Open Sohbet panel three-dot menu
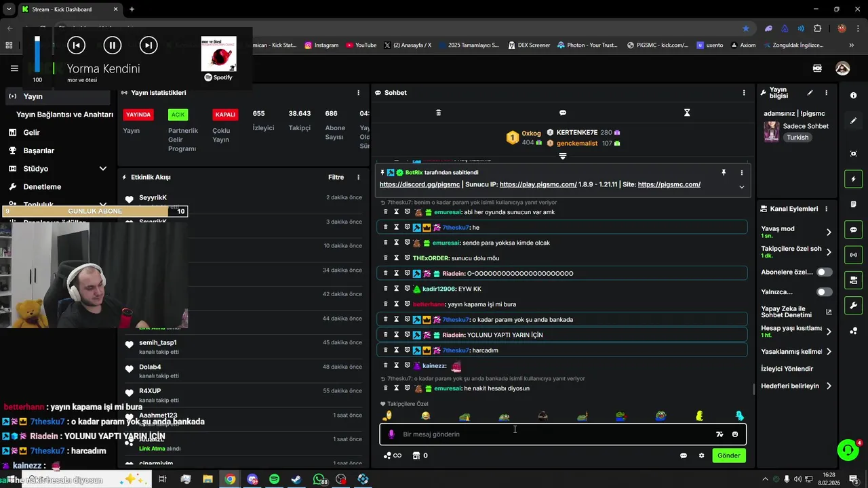The height and width of the screenshot is (488, 868). pyautogui.click(x=744, y=93)
